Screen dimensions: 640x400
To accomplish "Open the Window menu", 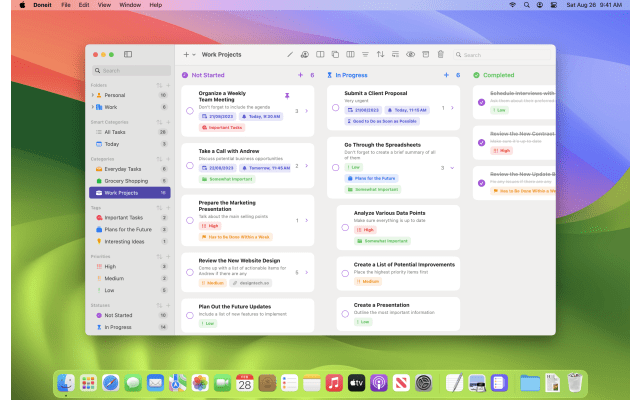I will click(130, 5).
